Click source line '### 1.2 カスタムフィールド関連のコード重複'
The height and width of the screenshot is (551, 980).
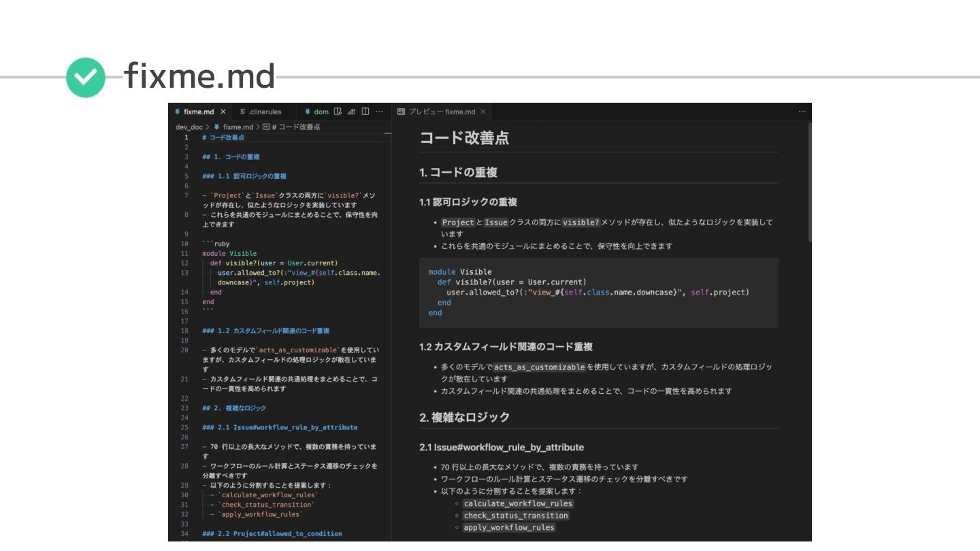point(265,331)
